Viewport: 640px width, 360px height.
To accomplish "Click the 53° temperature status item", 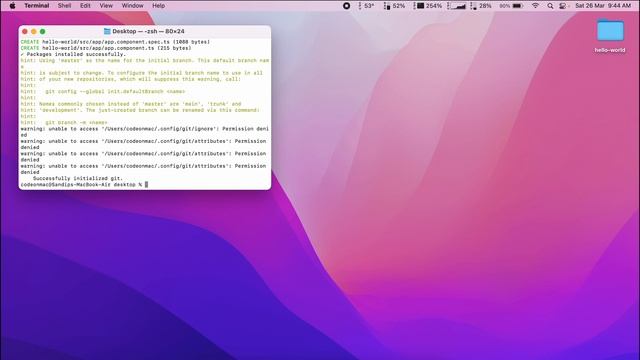I will [x=366, y=6].
